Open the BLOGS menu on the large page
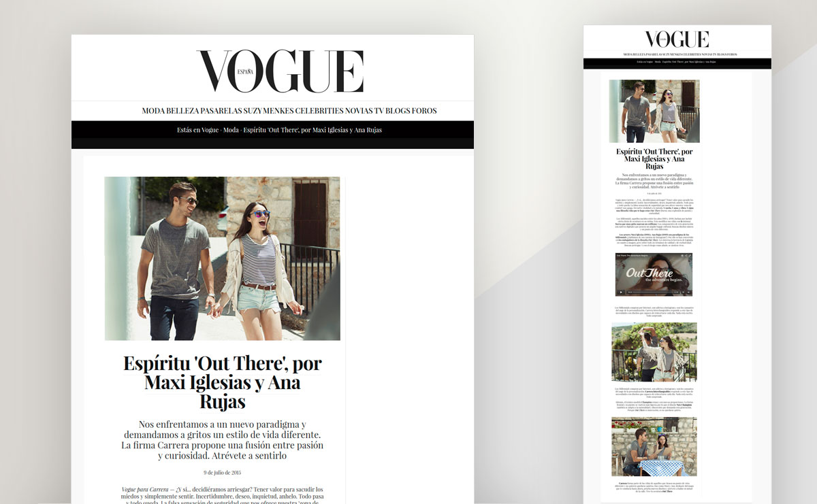 click(398, 111)
